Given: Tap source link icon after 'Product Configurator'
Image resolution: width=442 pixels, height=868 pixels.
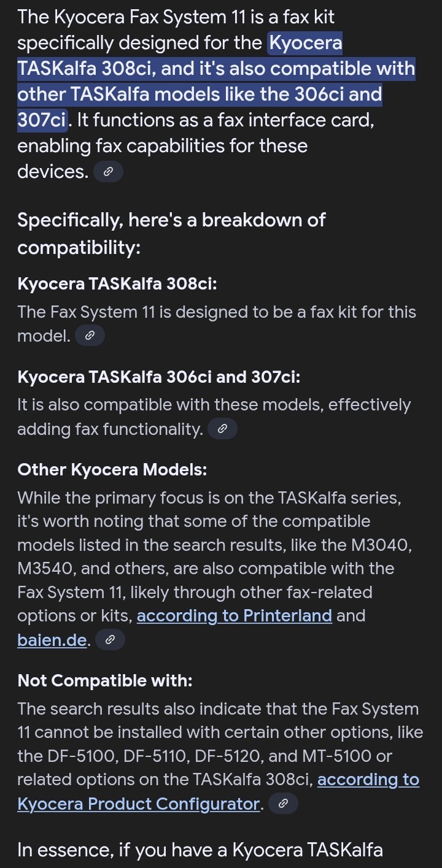Looking at the screenshot, I should (x=283, y=804).
